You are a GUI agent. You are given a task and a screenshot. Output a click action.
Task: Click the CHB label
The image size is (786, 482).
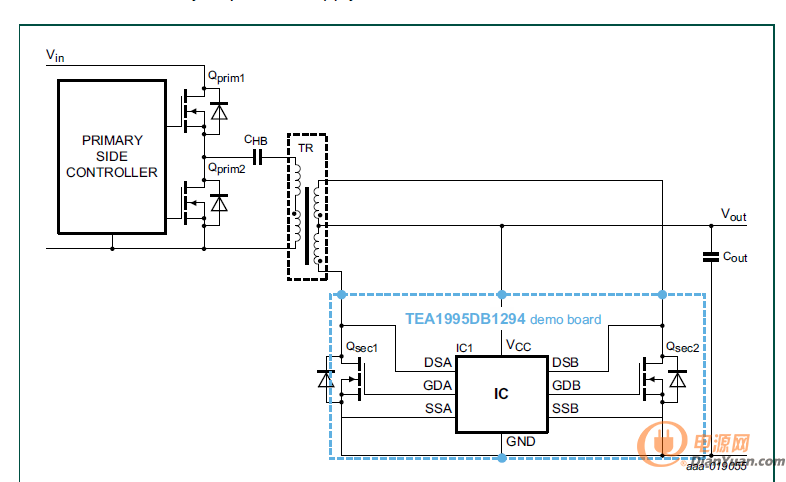coord(256,140)
